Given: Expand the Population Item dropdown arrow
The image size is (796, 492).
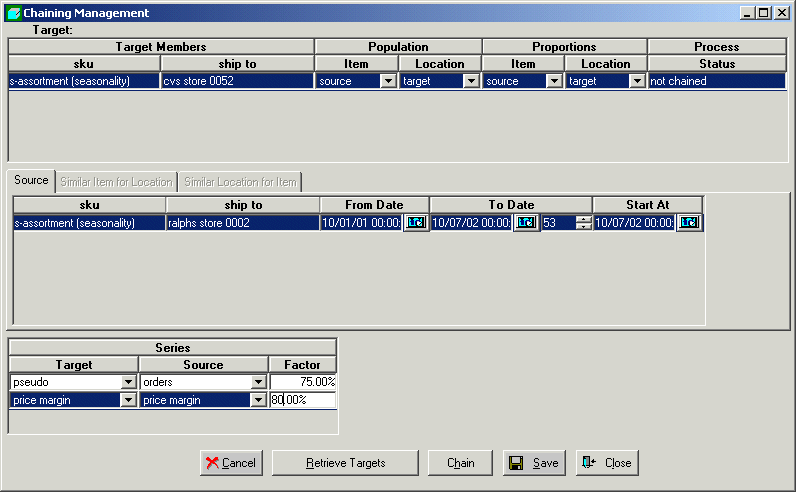Looking at the screenshot, I should point(388,81).
